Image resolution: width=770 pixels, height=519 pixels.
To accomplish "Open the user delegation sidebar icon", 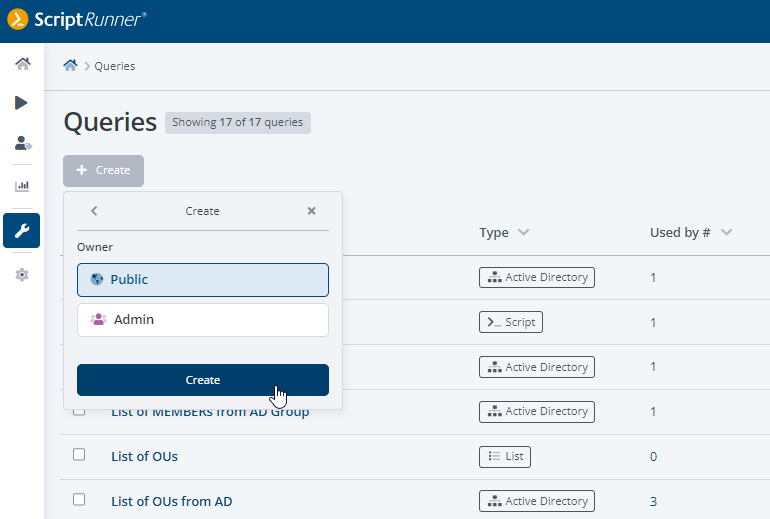I will pyautogui.click(x=22, y=143).
